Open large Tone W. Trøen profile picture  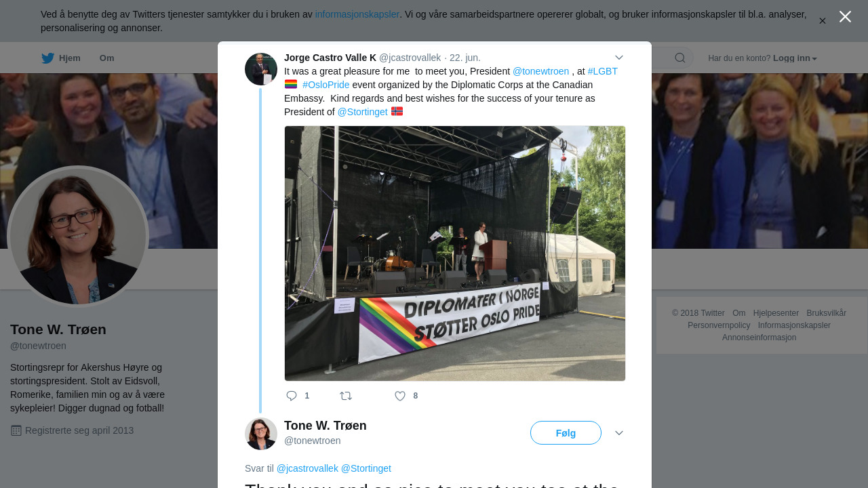pos(78,237)
